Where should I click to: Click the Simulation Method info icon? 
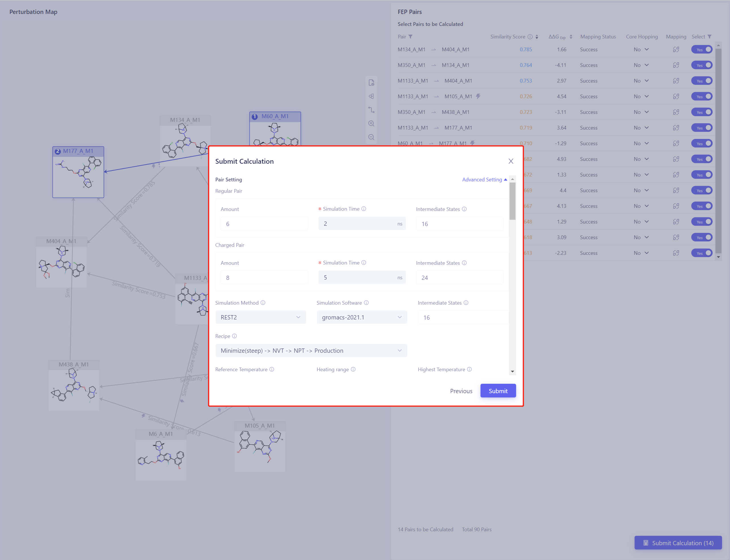pyautogui.click(x=263, y=303)
